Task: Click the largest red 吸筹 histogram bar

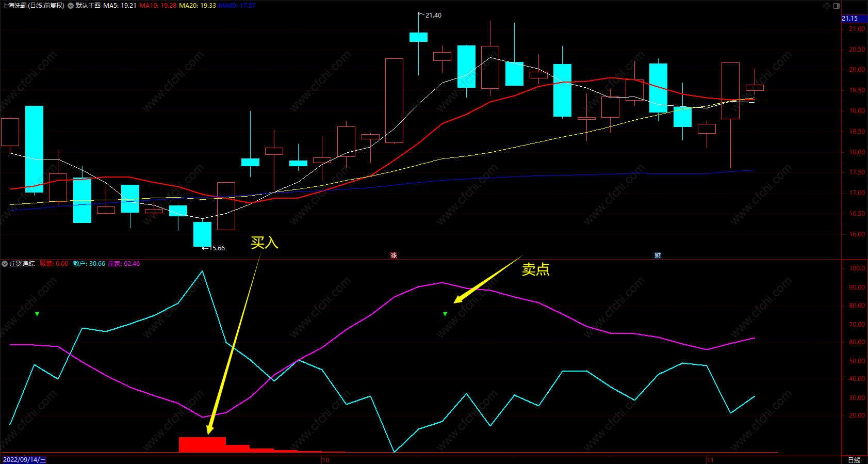Action: [202, 445]
